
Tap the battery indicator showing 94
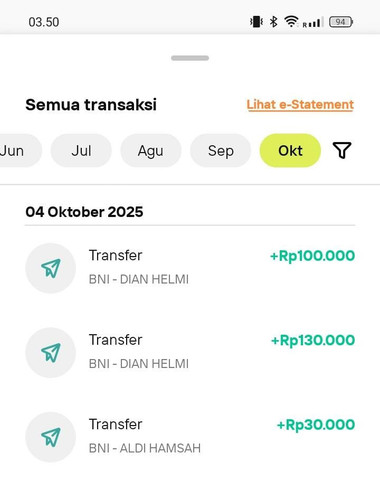[x=341, y=22]
